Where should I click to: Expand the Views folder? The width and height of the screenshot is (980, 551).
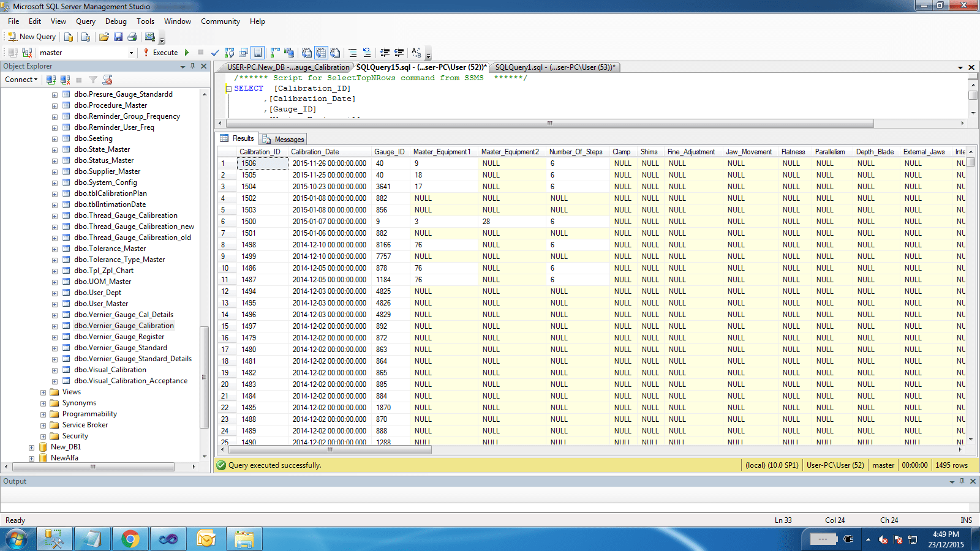tap(42, 392)
